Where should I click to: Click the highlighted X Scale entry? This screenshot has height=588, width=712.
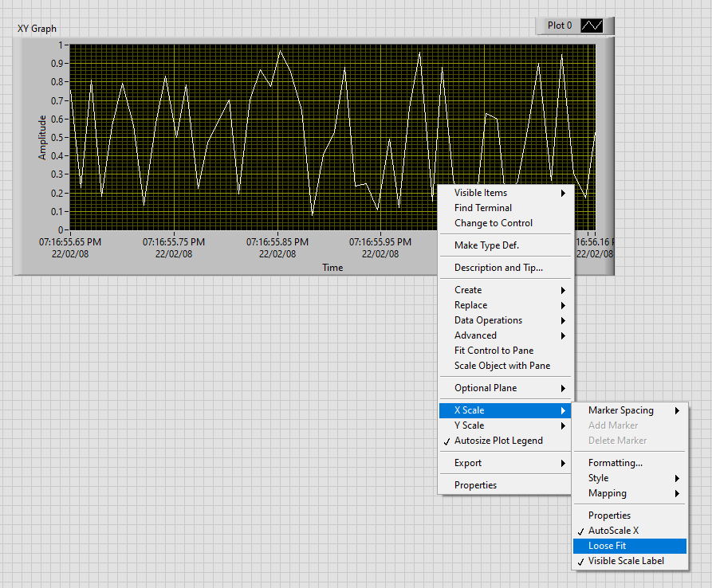point(505,410)
